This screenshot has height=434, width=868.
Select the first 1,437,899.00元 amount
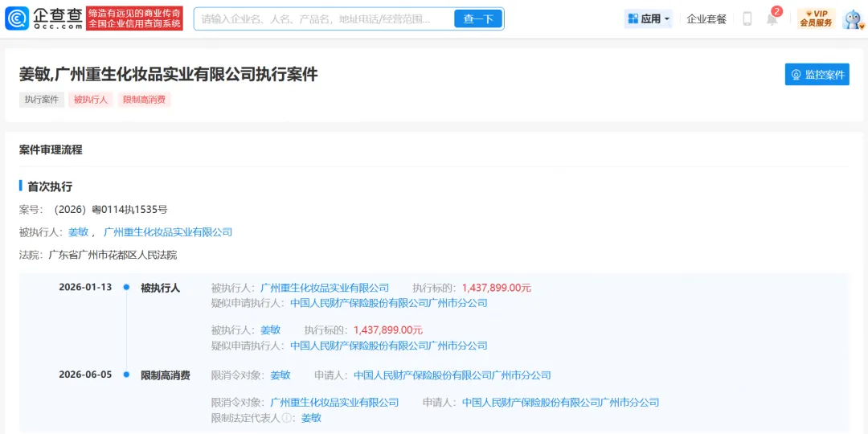(497, 288)
